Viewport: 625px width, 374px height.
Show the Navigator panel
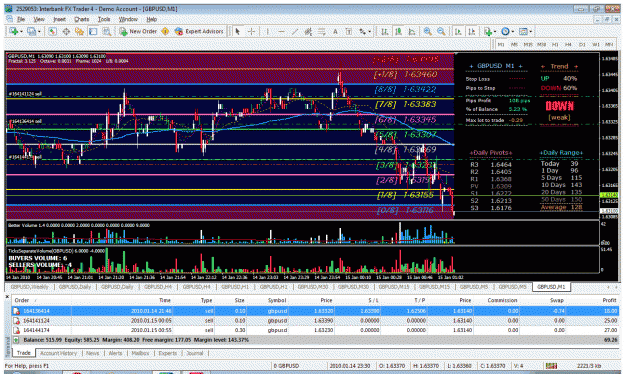(79, 31)
